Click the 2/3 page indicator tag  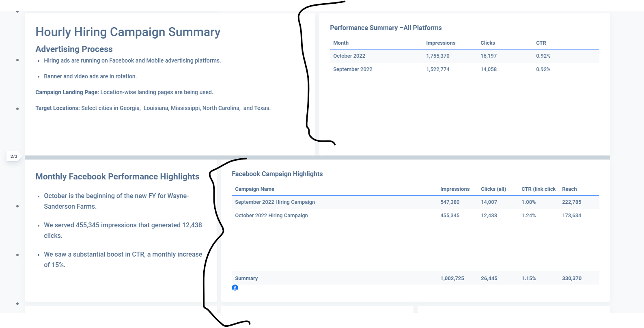(14, 156)
